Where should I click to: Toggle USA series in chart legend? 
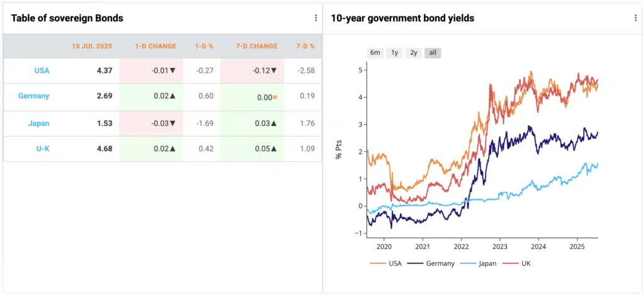click(x=386, y=263)
